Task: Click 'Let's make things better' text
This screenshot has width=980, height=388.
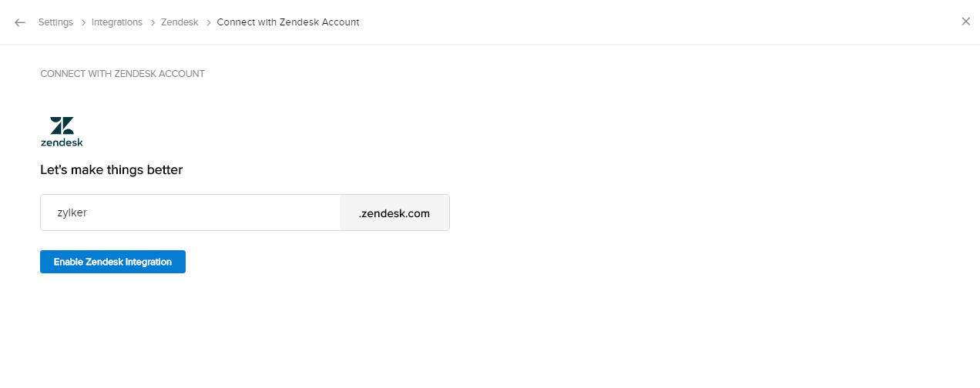Action: (x=112, y=170)
